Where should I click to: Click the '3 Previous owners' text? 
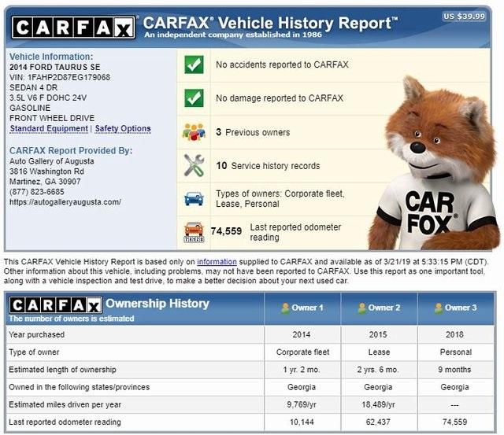tap(253, 132)
